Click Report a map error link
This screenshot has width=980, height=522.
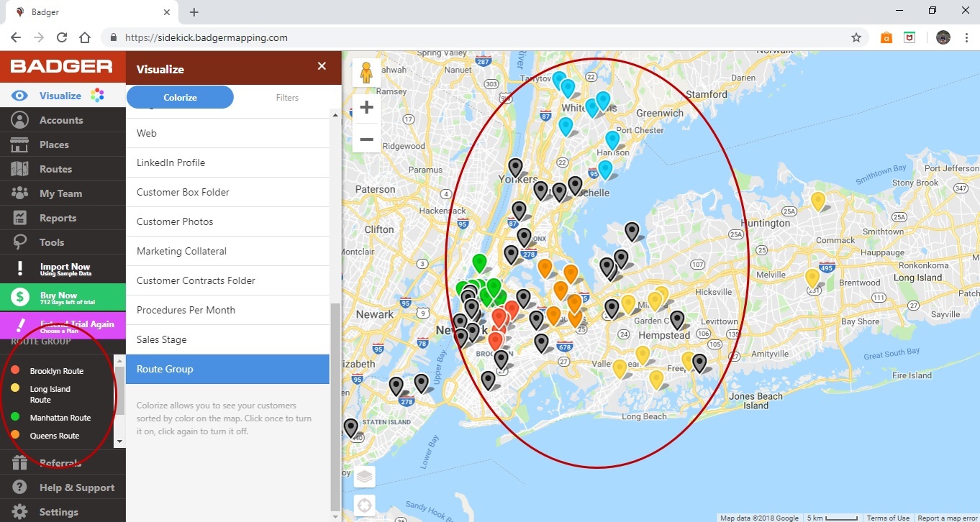[x=948, y=518]
